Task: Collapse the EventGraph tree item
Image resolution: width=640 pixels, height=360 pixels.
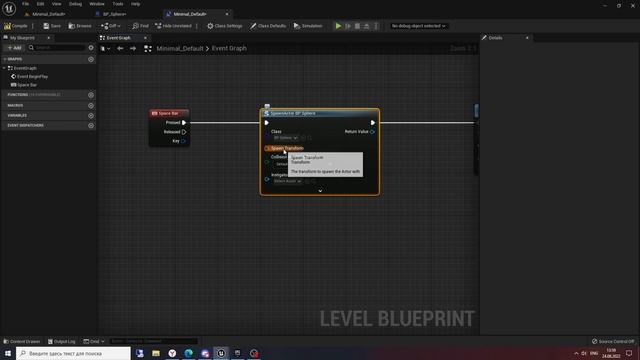Action: point(4,68)
